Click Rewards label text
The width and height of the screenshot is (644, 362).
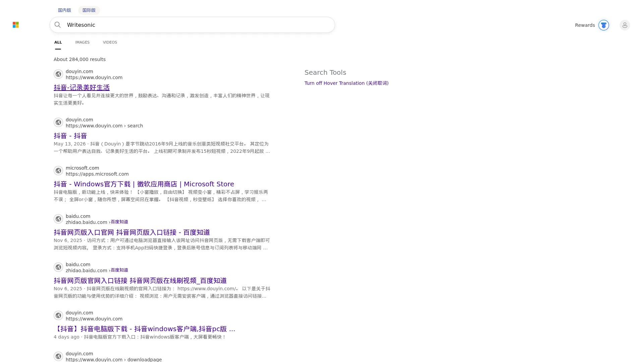[585, 25]
